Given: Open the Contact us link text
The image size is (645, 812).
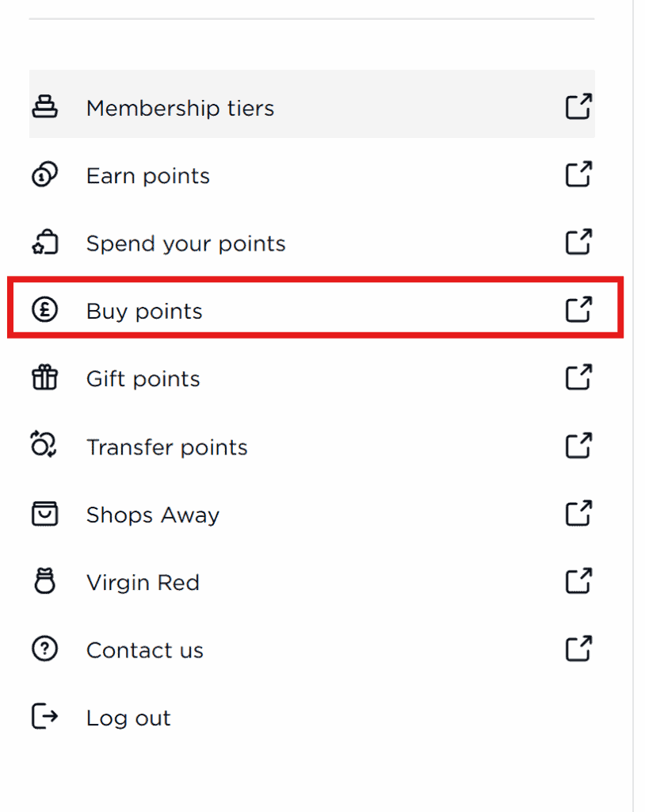Looking at the screenshot, I should pos(144,651).
